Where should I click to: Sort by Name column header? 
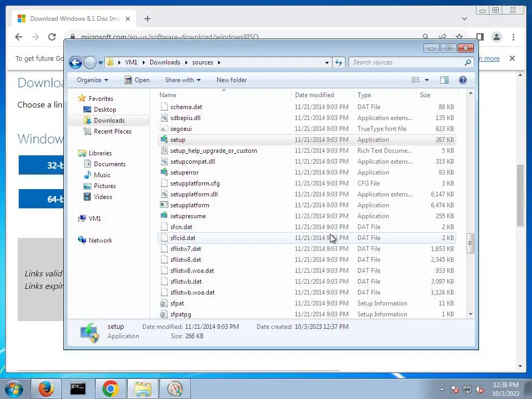(x=224, y=95)
